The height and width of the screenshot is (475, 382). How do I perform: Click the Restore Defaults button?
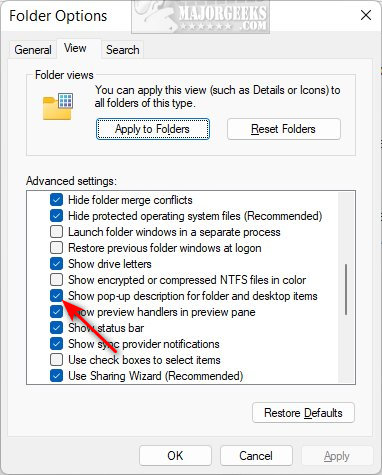pos(303,413)
